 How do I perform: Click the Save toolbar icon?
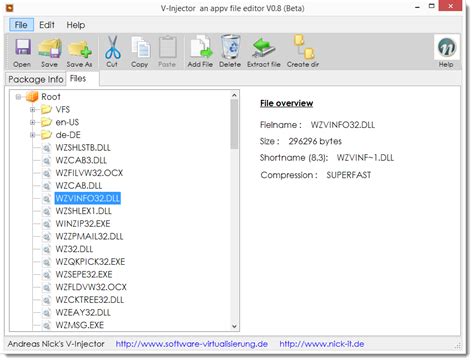[50, 47]
